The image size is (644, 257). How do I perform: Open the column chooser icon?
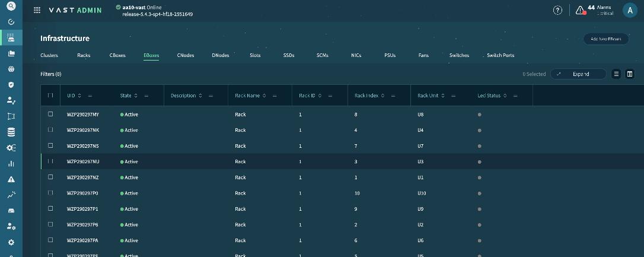pyautogui.click(x=630, y=74)
